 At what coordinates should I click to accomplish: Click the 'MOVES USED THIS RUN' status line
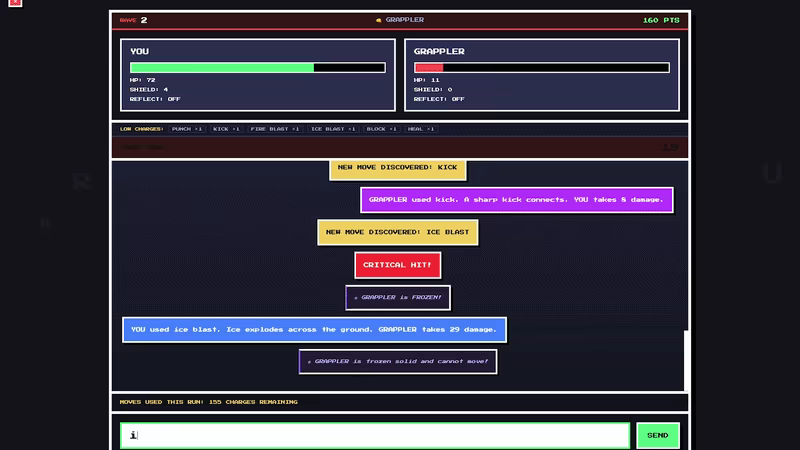coord(209,402)
